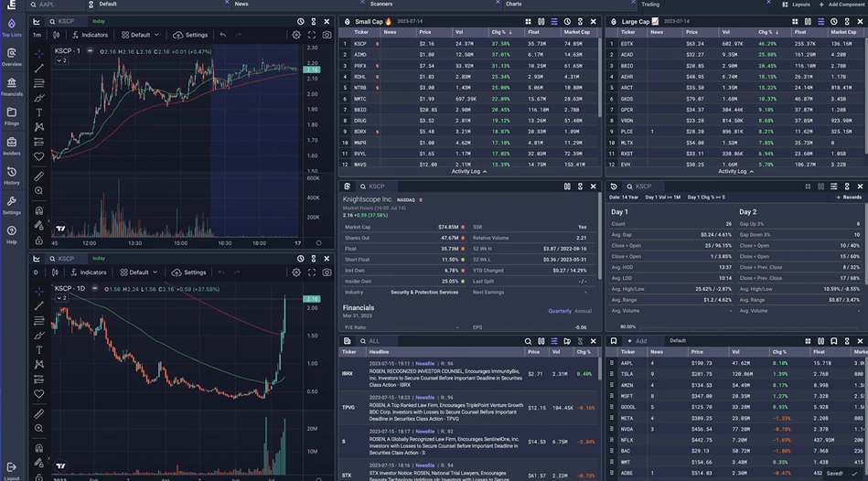Click the AAPL symbol search field in the top bar

[56, 5]
